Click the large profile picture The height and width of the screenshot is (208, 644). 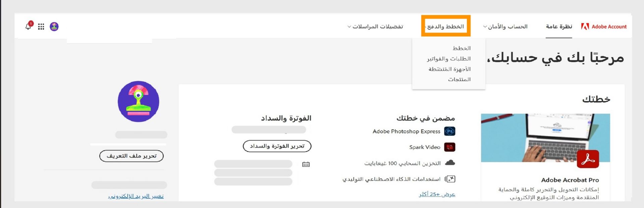(138, 101)
